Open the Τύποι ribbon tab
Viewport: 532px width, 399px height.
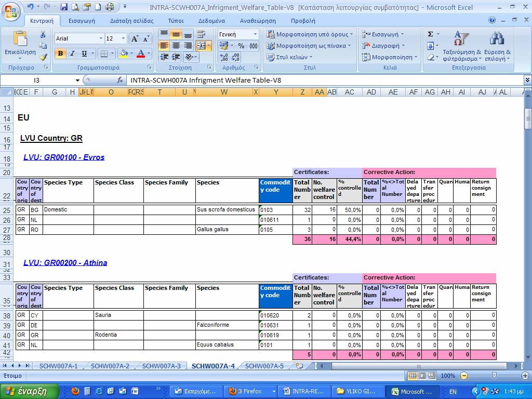click(176, 21)
